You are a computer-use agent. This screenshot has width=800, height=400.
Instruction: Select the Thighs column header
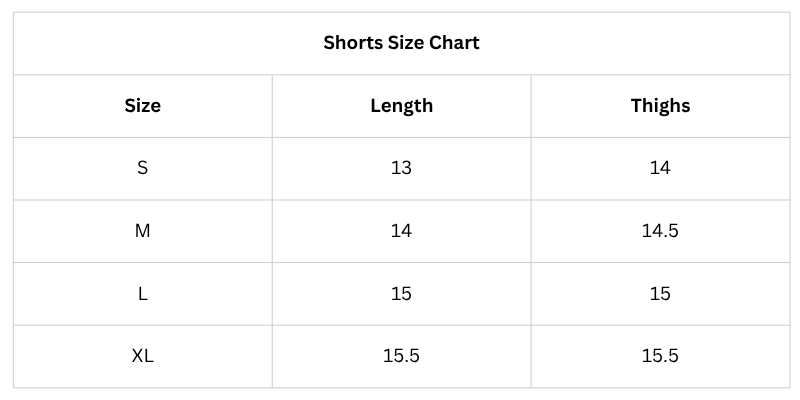point(660,105)
